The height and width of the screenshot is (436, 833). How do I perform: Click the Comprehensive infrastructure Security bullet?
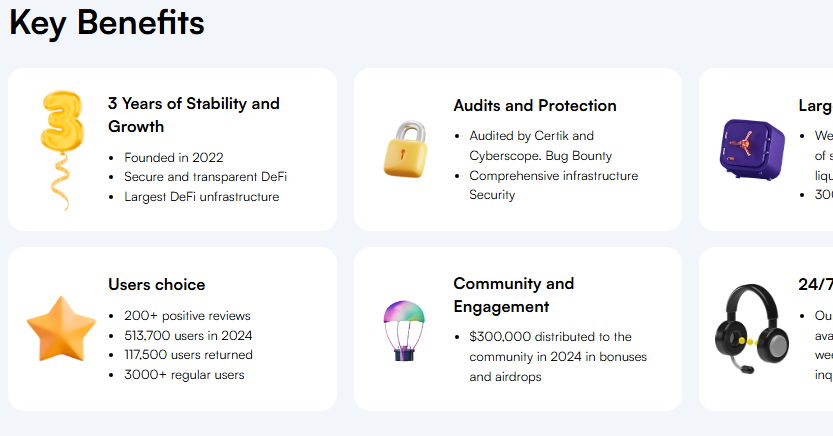click(x=553, y=185)
